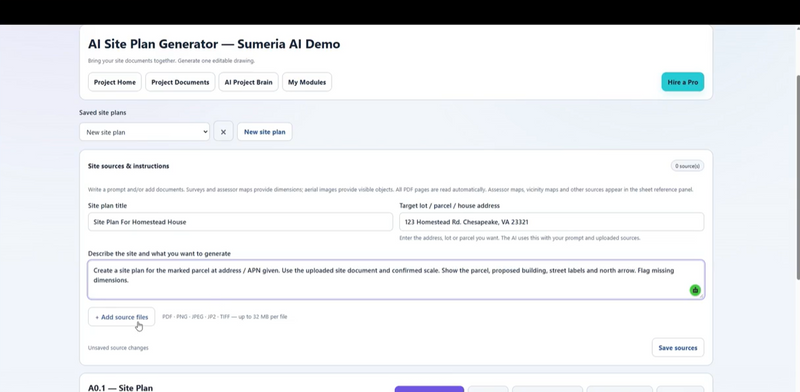The height and width of the screenshot is (392, 800).
Task: Create a New site plan
Action: coord(264,132)
